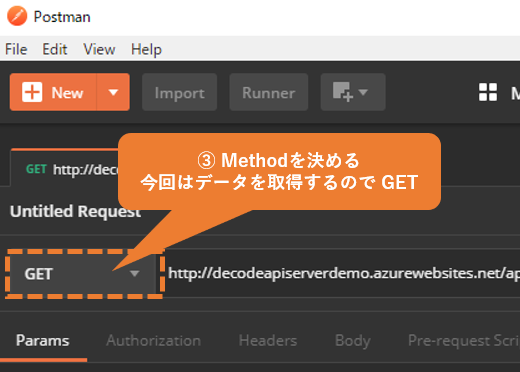Open the workspace grid icon

click(x=488, y=92)
